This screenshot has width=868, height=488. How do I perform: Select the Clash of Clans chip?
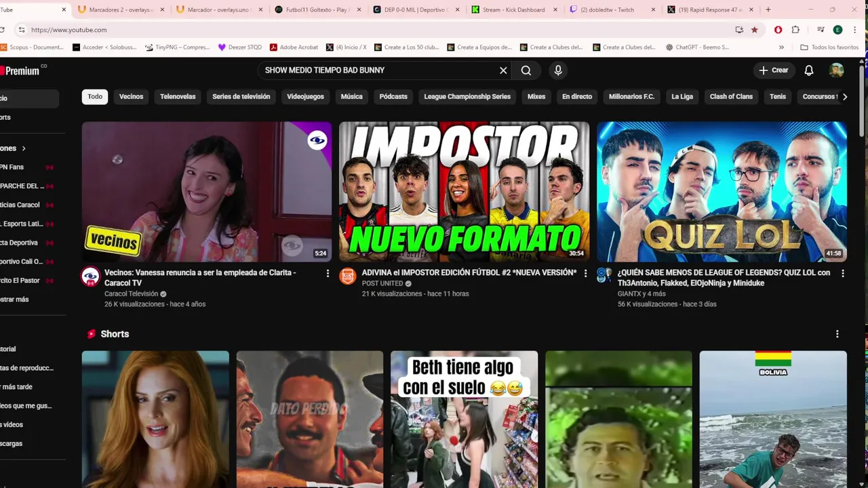click(731, 97)
